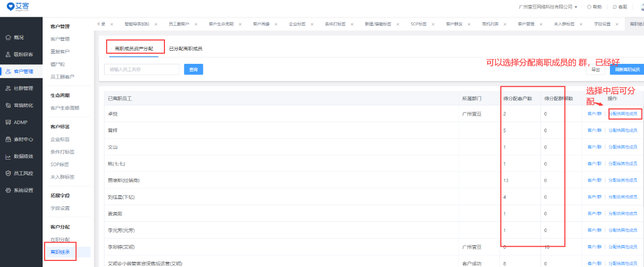
Task: Close the SOP标签 page tab
Action: tap(433, 24)
